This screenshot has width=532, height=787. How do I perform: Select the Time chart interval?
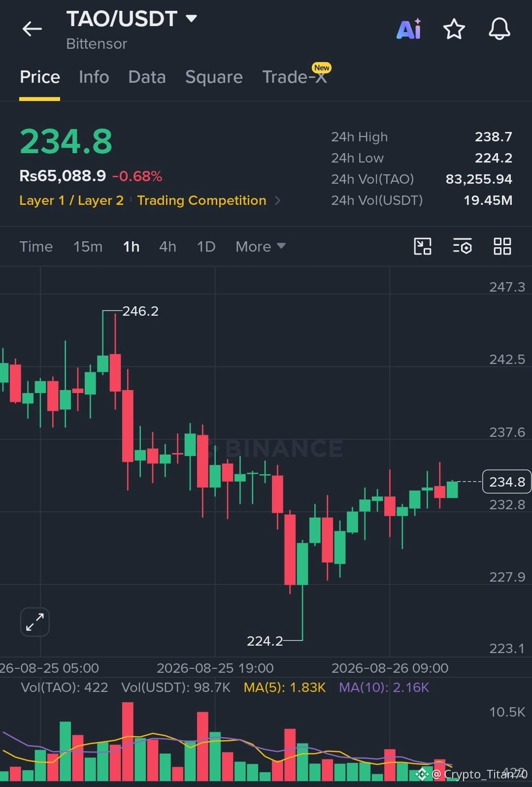(36, 246)
